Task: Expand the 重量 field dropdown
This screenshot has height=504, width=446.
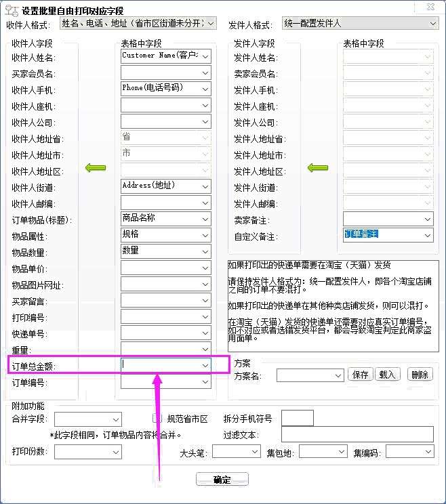Action: click(166, 349)
